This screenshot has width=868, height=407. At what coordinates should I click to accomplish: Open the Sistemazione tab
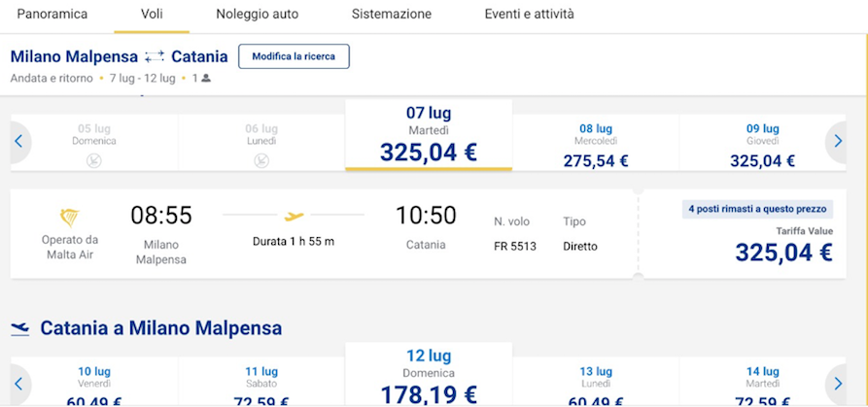click(392, 15)
